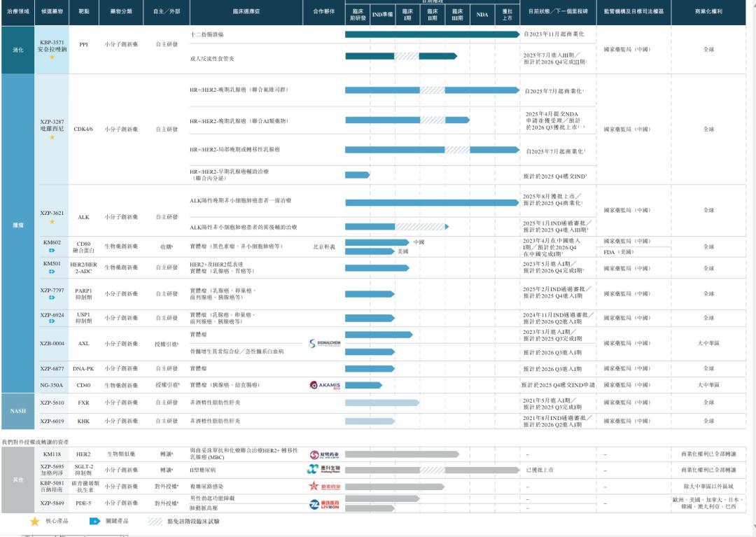
Task: Select the NASH therapeutic area cell
Action: (17, 411)
